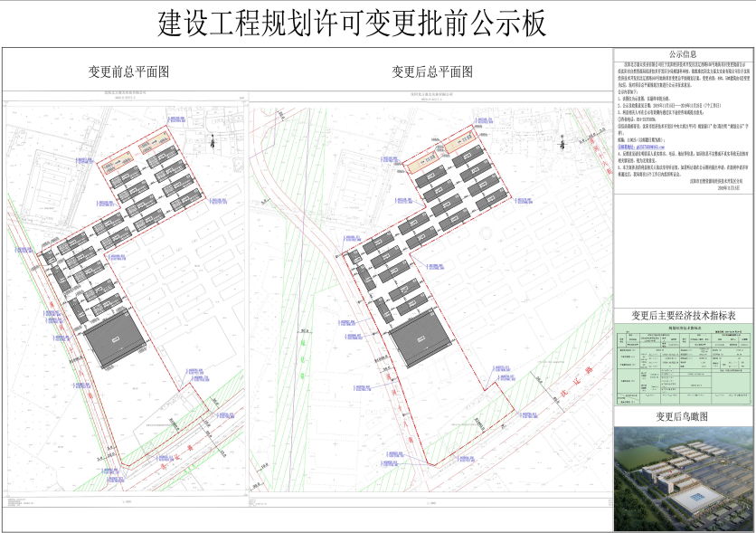
Task: Open the 公示信息 section header
Action: tap(683, 53)
